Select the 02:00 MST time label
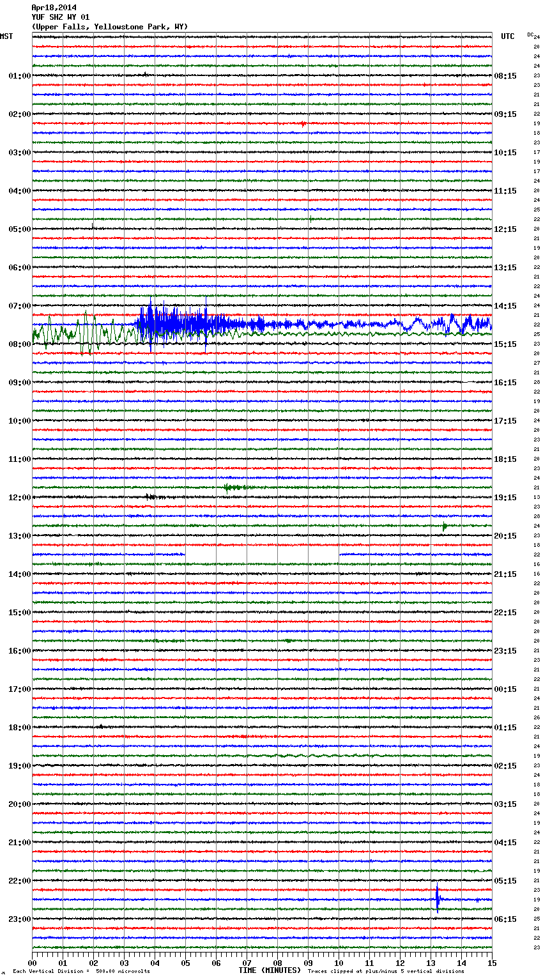543x980 pixels. 20,114
